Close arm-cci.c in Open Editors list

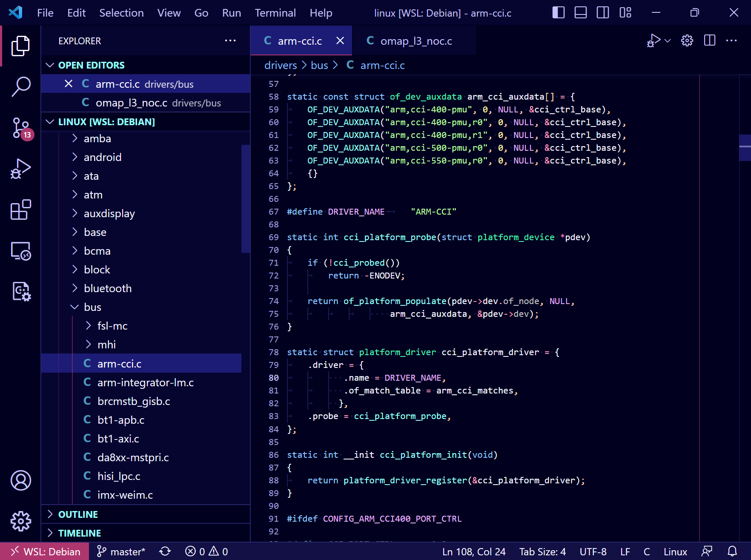pyautogui.click(x=69, y=83)
